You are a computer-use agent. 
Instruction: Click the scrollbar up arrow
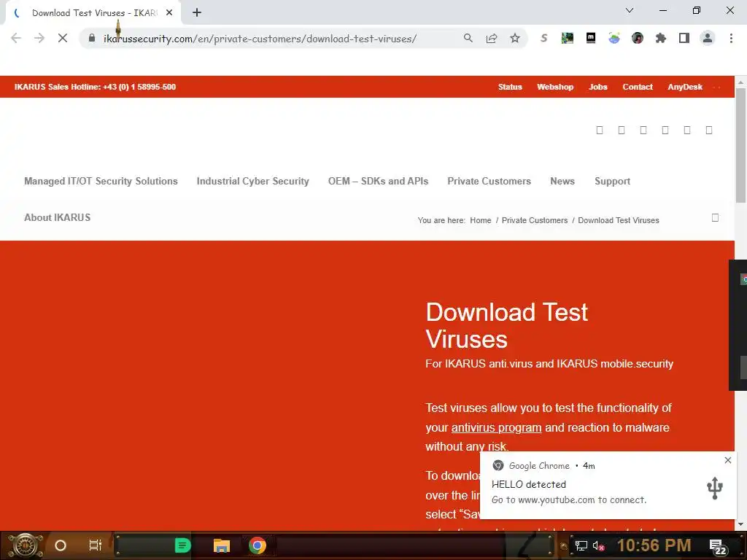pos(741,82)
